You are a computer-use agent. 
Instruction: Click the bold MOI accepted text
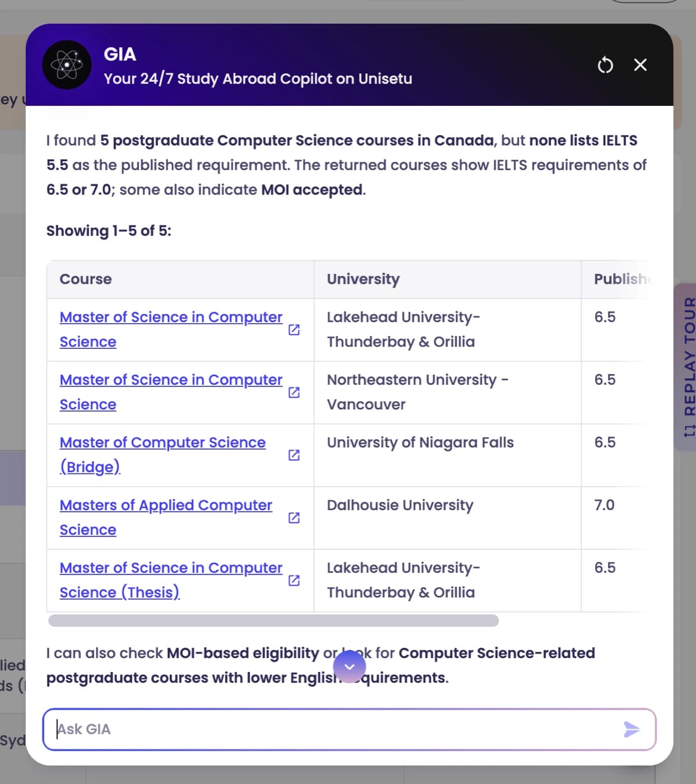tap(312, 190)
